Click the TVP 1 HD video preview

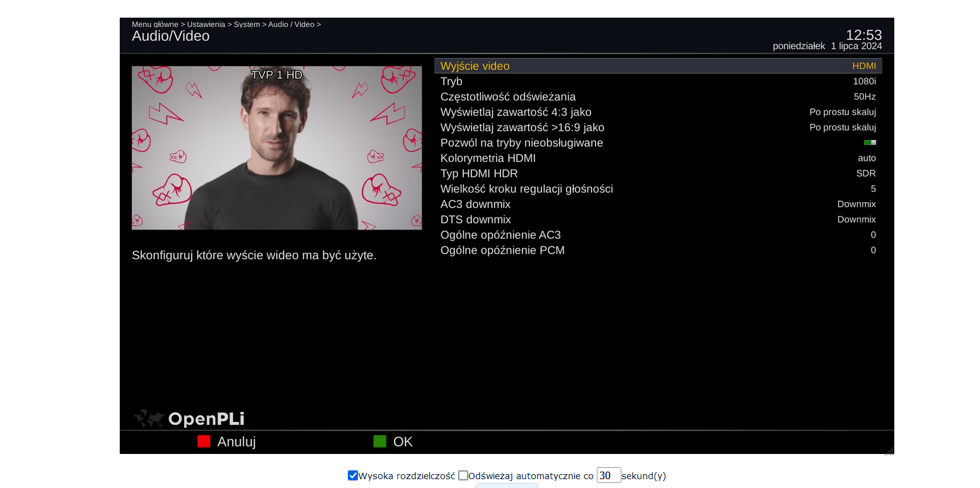pos(277,148)
